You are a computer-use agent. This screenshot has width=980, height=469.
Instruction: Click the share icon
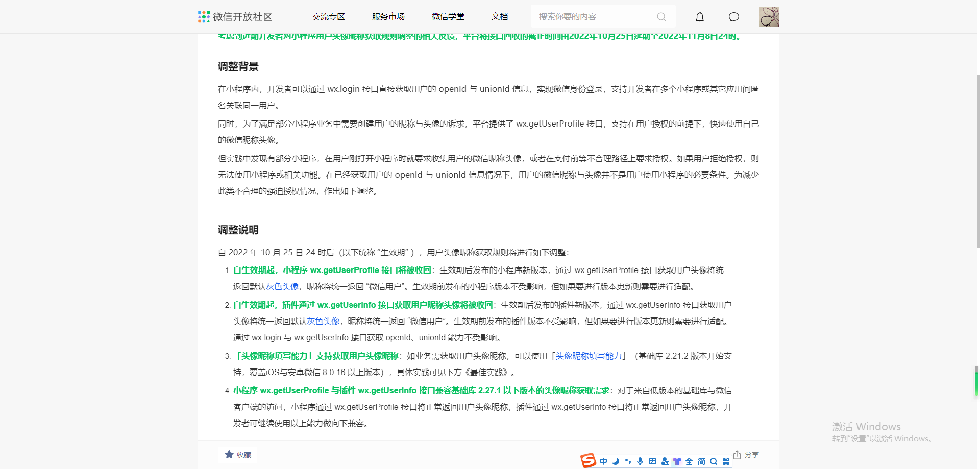737,454
